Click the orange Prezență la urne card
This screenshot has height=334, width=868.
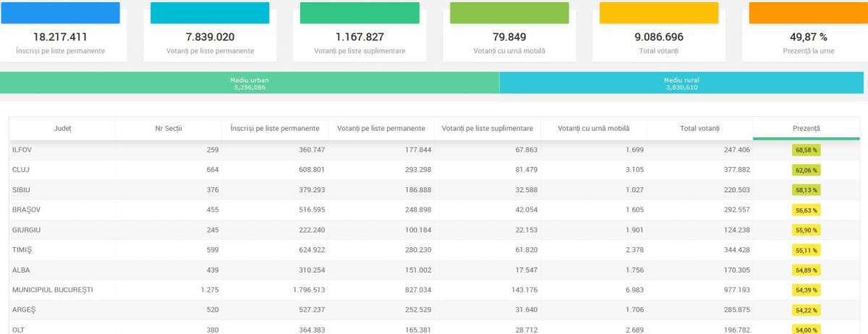tap(808, 33)
